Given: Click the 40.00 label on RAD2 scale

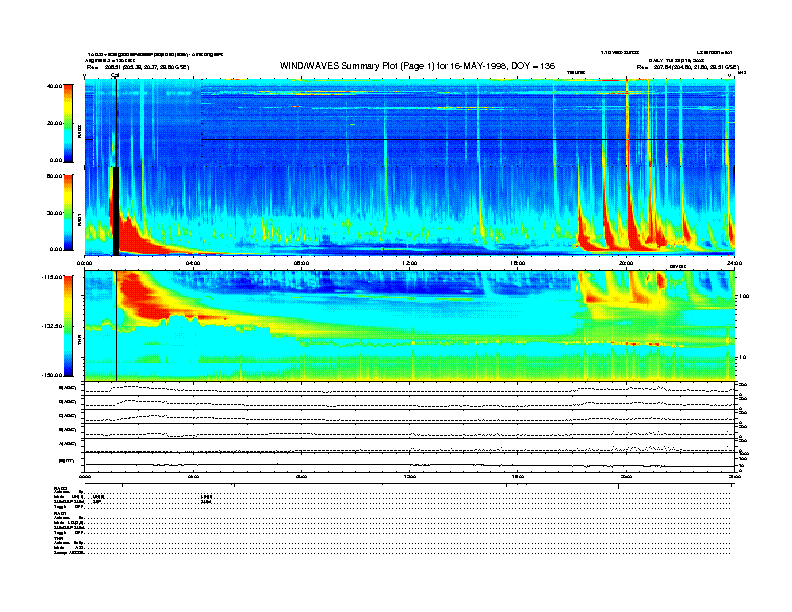Looking at the screenshot, I should (54, 86).
